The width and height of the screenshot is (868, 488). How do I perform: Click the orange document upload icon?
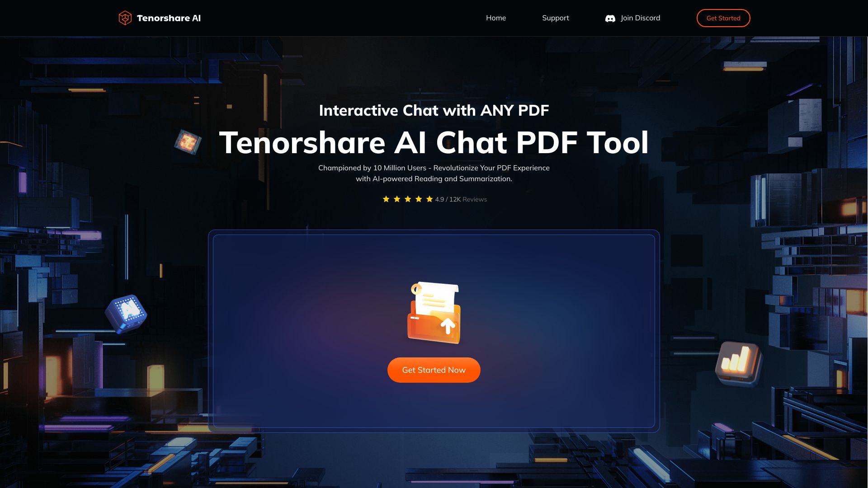[x=434, y=312]
